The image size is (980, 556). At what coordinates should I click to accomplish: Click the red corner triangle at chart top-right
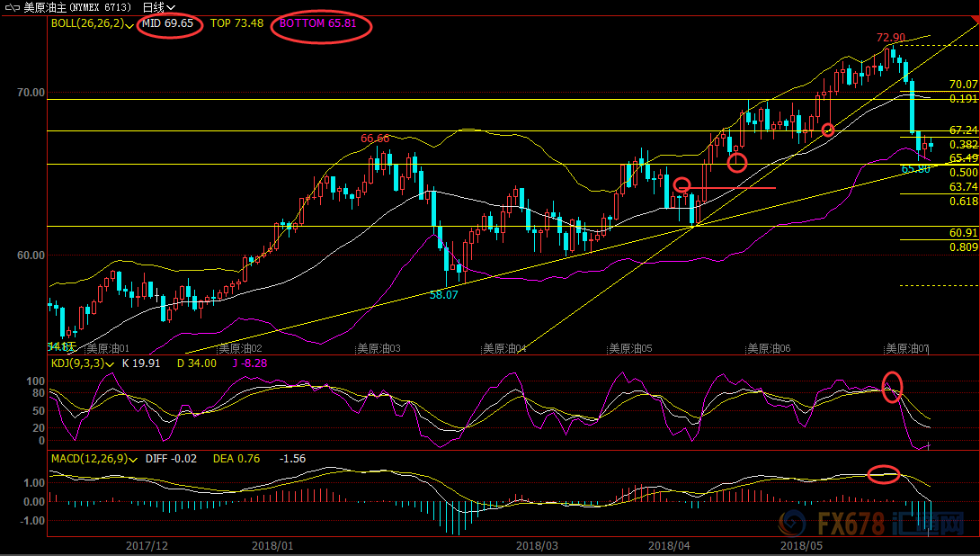point(975,20)
